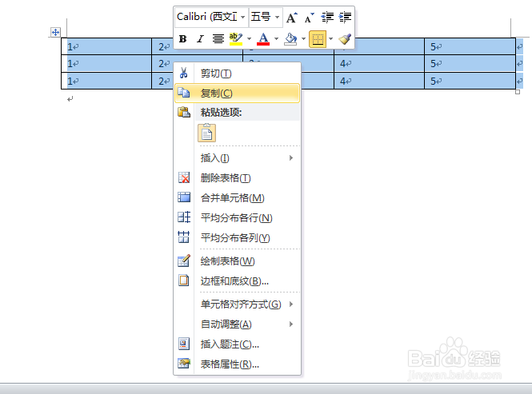This screenshot has height=394, width=532.
Task: Click third-row cell containing 5
Action: coord(470,81)
